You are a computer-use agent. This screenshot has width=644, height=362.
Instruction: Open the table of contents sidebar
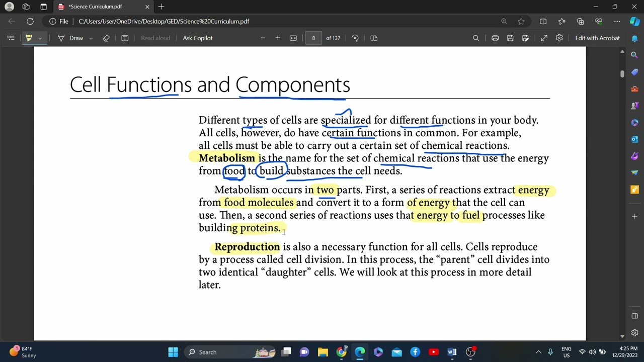tap(11, 38)
